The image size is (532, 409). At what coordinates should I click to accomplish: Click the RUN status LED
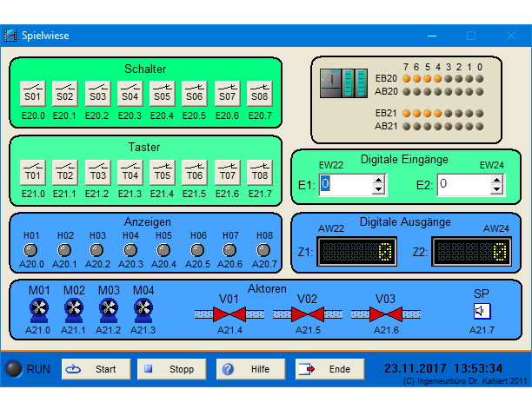(x=14, y=369)
